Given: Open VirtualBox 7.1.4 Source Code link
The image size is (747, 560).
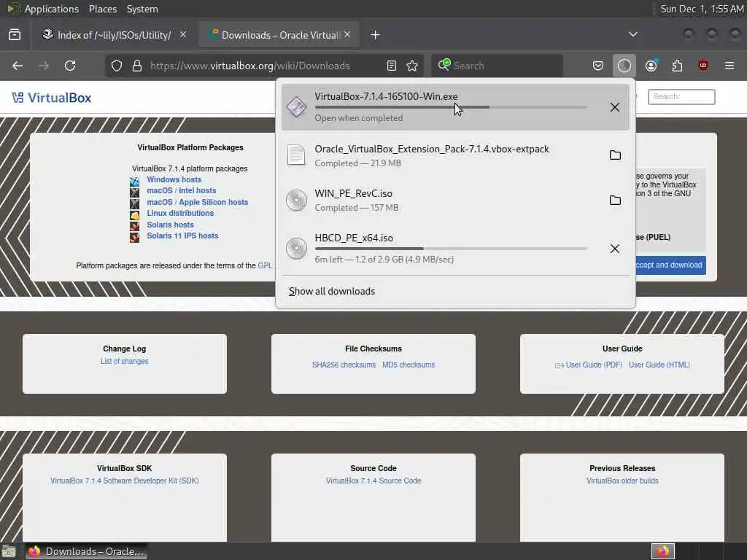Looking at the screenshot, I should click(373, 481).
